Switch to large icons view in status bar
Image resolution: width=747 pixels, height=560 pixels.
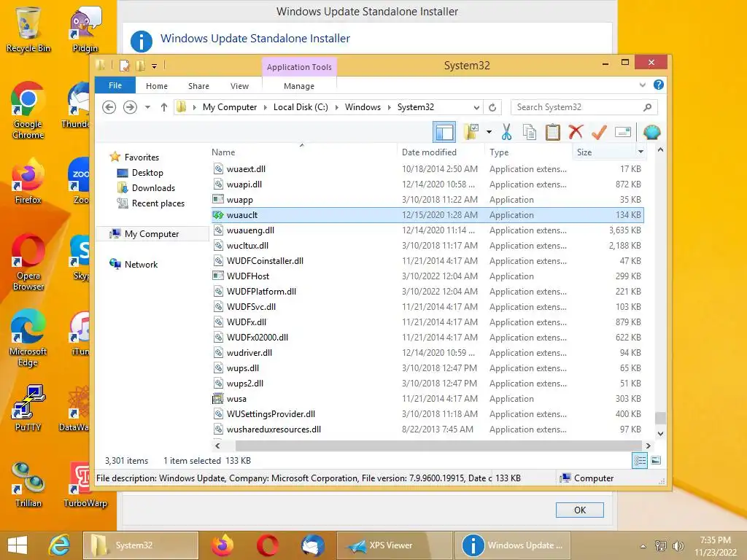(x=656, y=461)
